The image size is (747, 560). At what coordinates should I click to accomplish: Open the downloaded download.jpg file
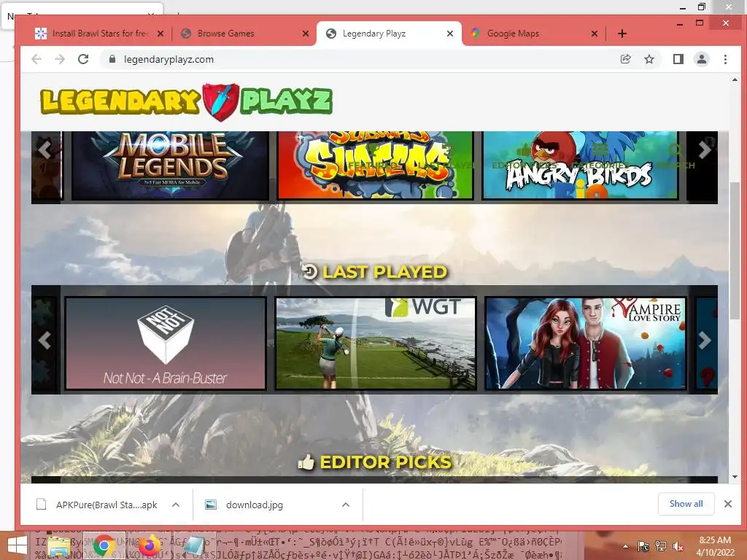point(244,505)
